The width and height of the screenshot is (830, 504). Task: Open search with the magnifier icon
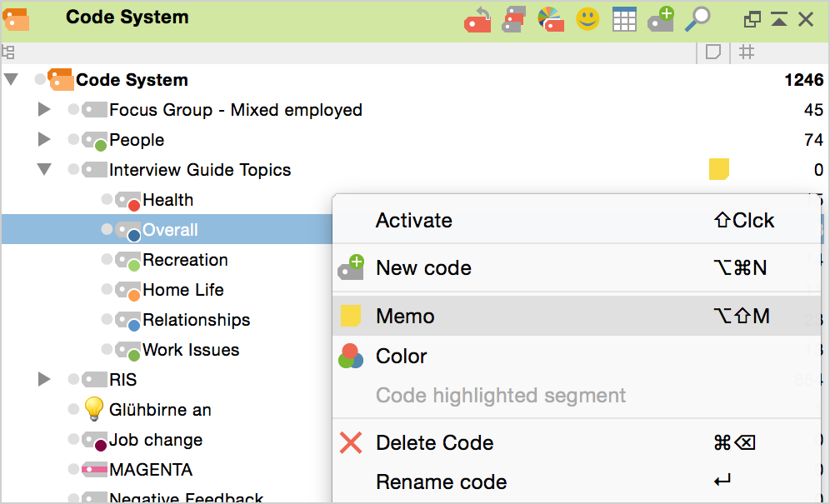[697, 19]
